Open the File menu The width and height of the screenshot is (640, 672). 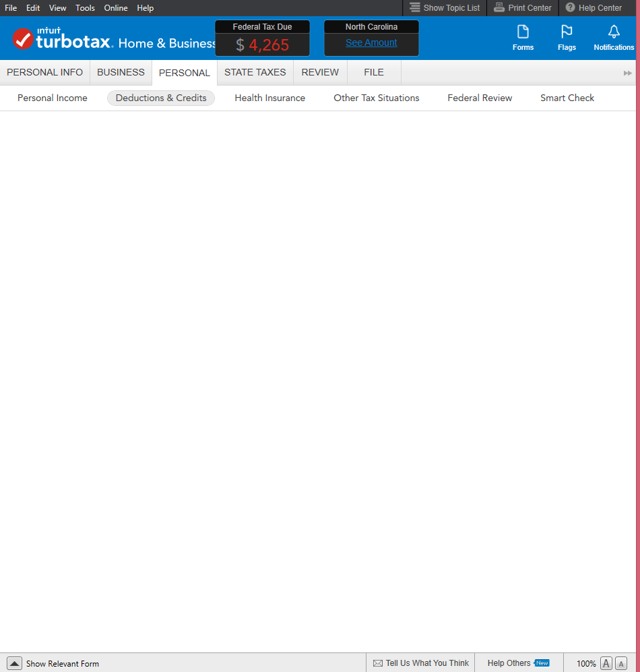pyautogui.click(x=11, y=8)
